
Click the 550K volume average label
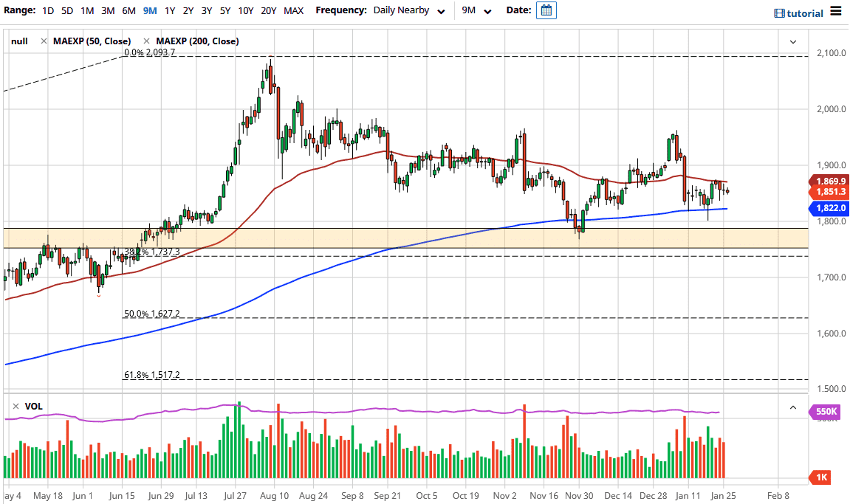point(825,412)
